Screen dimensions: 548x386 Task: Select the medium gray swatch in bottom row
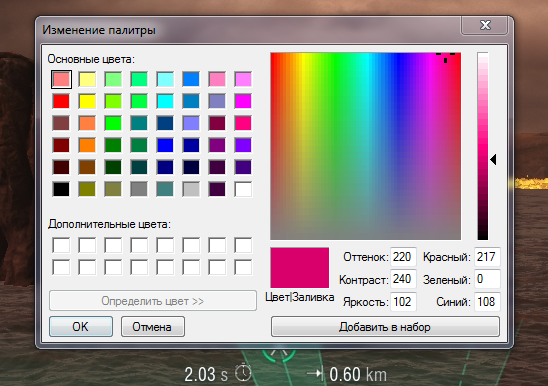coord(139,189)
